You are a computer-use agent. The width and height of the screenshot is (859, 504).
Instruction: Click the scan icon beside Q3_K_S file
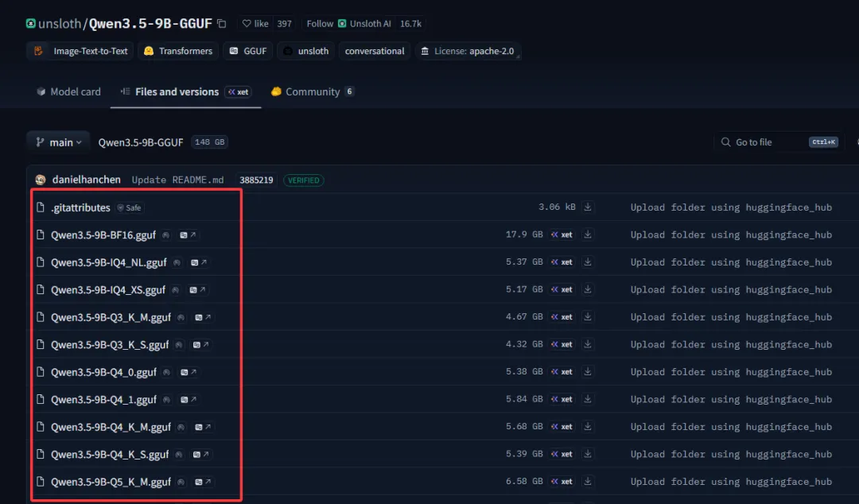coord(179,344)
